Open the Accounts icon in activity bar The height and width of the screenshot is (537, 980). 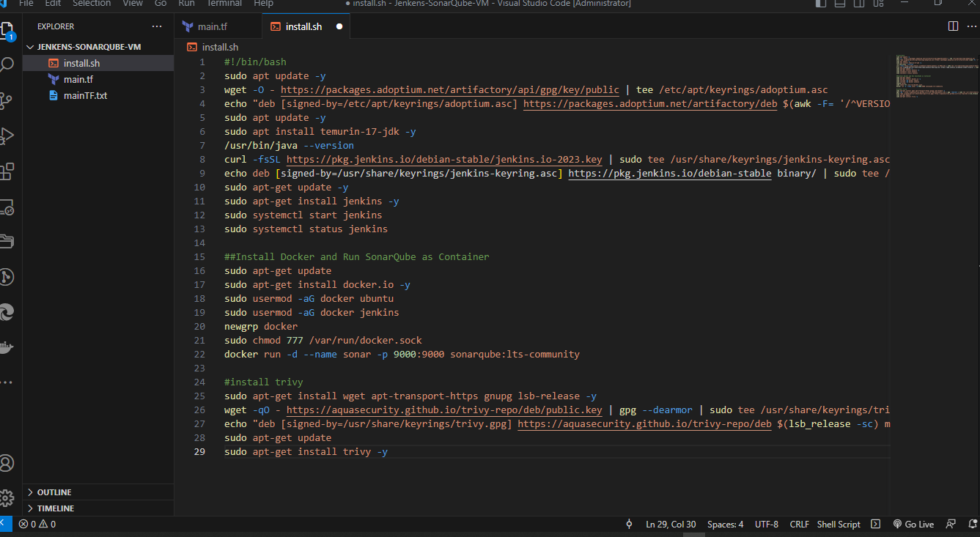[x=7, y=463]
